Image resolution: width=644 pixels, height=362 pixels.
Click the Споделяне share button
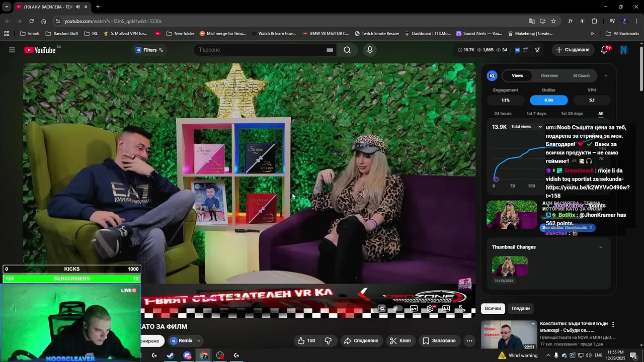(361, 341)
